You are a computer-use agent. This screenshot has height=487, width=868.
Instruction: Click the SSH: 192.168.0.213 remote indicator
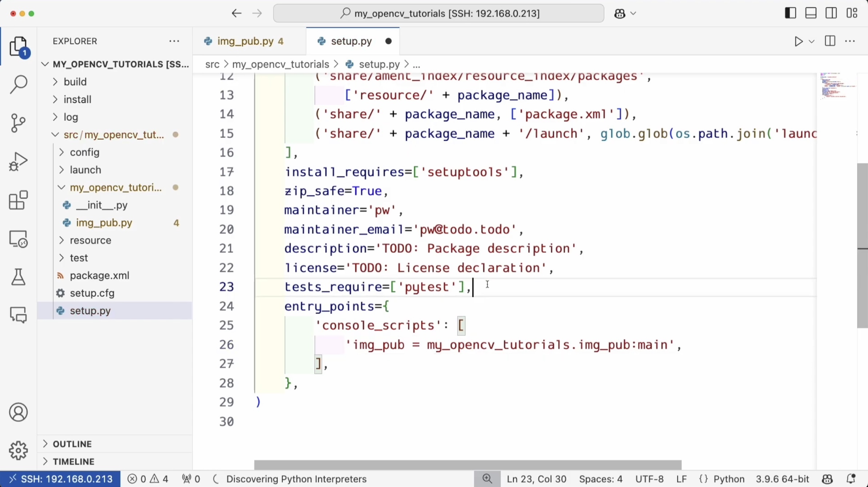pyautogui.click(x=60, y=479)
